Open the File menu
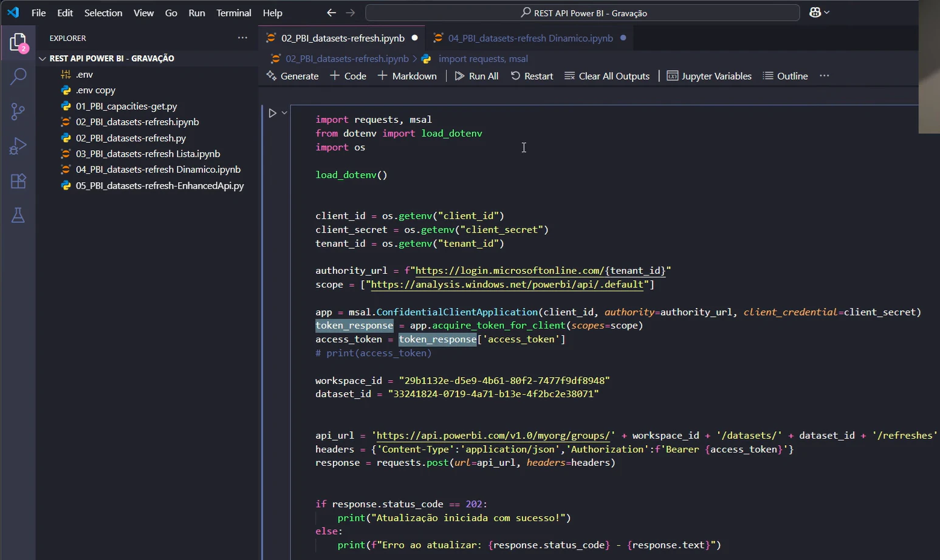The height and width of the screenshot is (560, 940). pos(38,13)
